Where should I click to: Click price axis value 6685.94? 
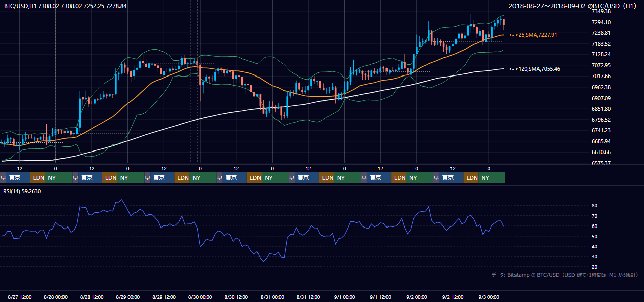point(601,141)
